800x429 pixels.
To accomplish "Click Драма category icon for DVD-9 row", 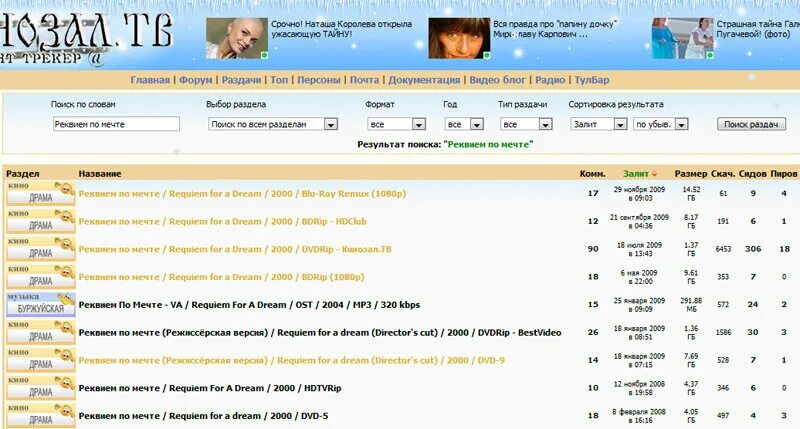I will tap(40, 360).
